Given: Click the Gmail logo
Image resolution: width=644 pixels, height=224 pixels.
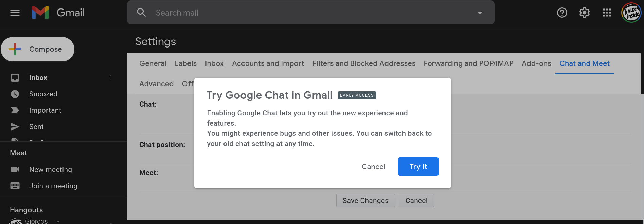Looking at the screenshot, I should click(x=58, y=13).
